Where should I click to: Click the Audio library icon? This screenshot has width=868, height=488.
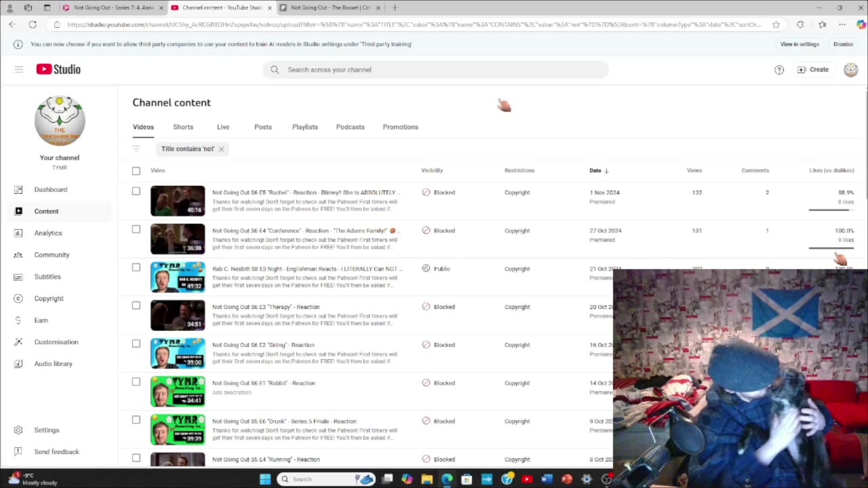point(18,364)
